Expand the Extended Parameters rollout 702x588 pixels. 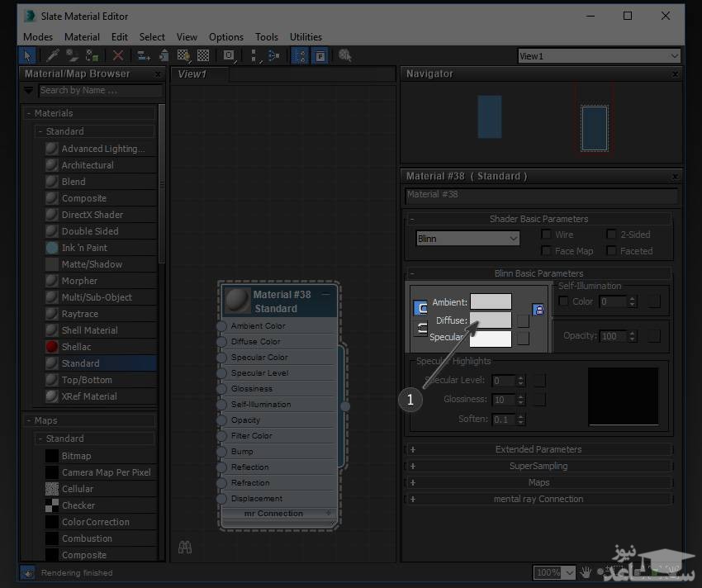tap(538, 450)
